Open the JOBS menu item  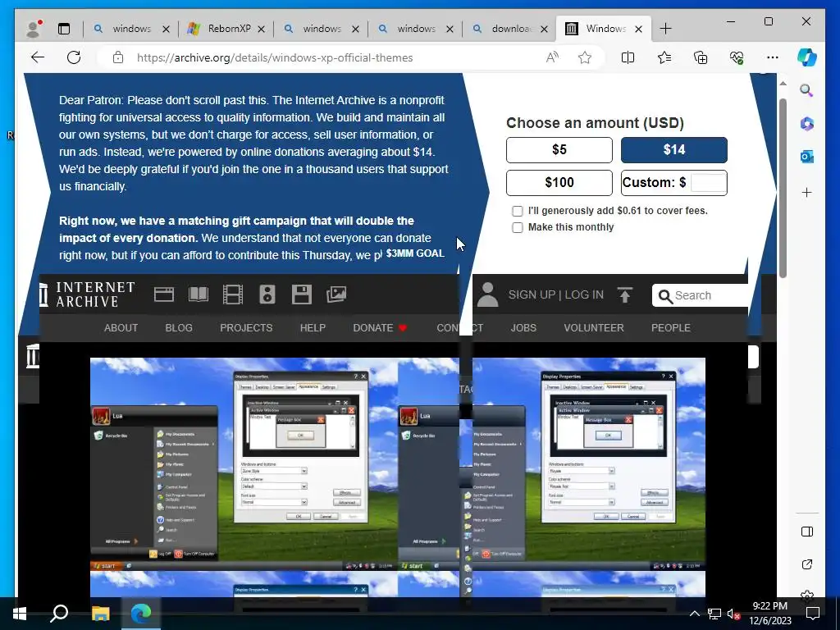(523, 328)
